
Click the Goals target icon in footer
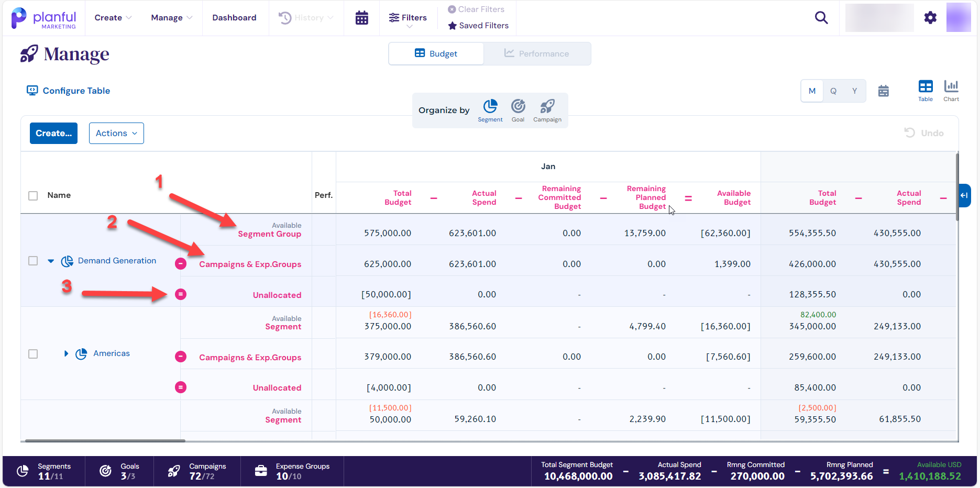click(x=105, y=471)
